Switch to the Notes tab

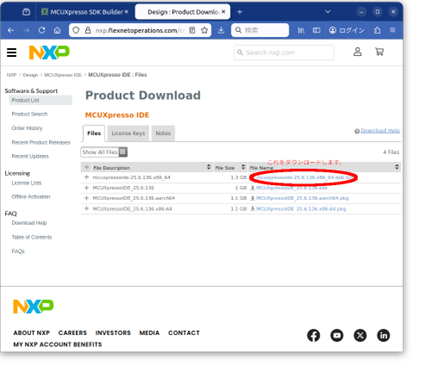(163, 133)
